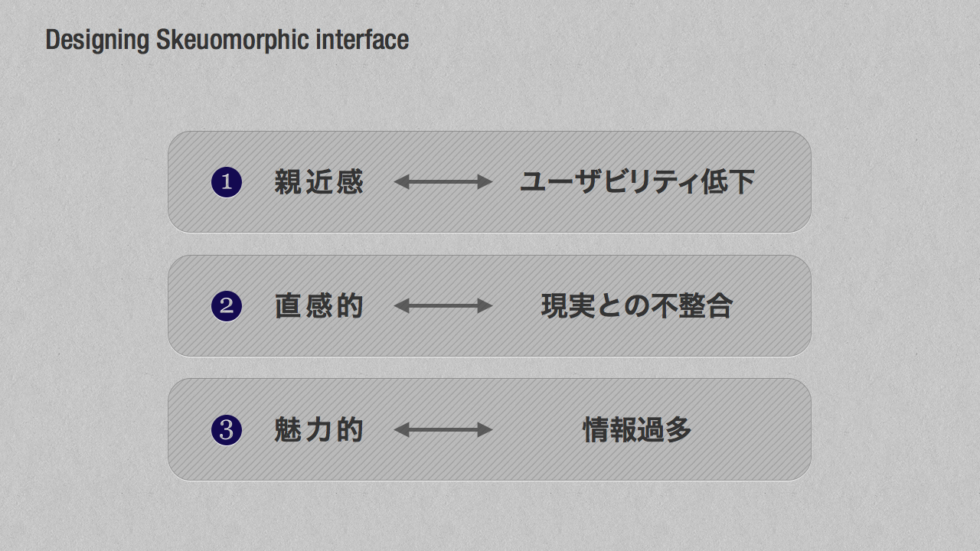Select the 直感的 text
The width and height of the screenshot is (980, 551).
tap(318, 306)
